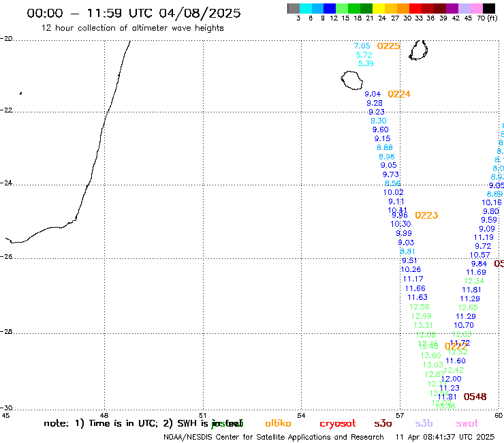Click the wave height value 10.57
This screenshot has width=504, height=443.
pyautogui.click(x=479, y=255)
